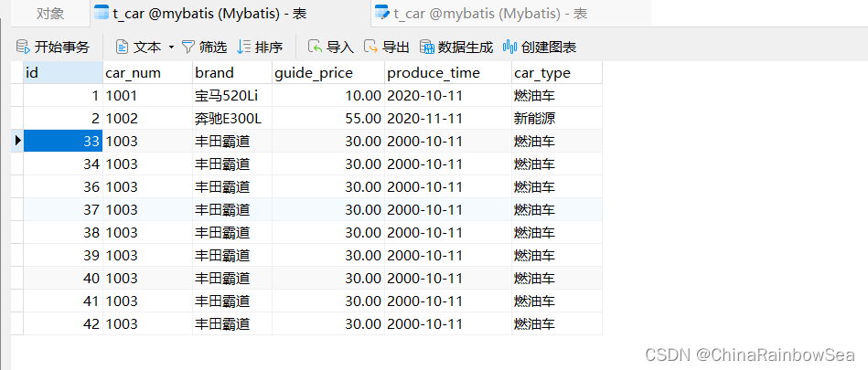Click the row header selector for row id 1
This screenshot has width=868, height=370.
pos(17,96)
